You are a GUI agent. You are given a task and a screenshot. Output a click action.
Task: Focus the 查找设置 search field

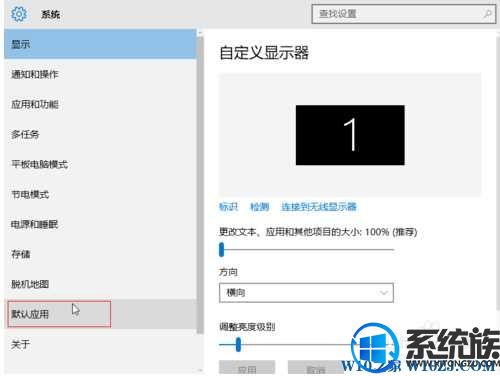(x=404, y=14)
